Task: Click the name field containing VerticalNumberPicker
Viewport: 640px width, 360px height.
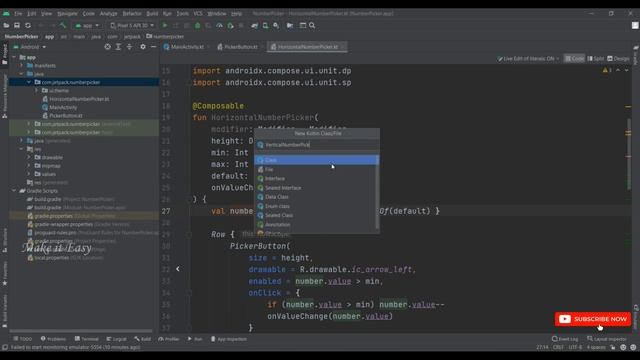Action: (317, 145)
